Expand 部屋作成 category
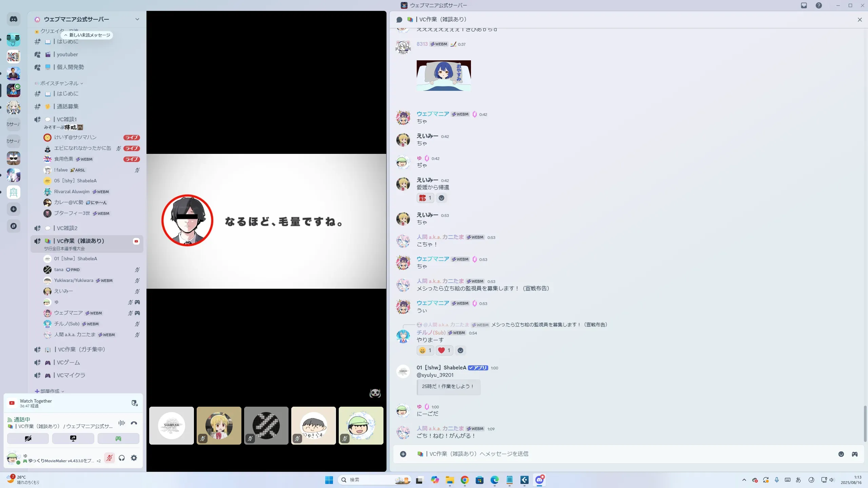868x488 pixels. pyautogui.click(x=50, y=391)
